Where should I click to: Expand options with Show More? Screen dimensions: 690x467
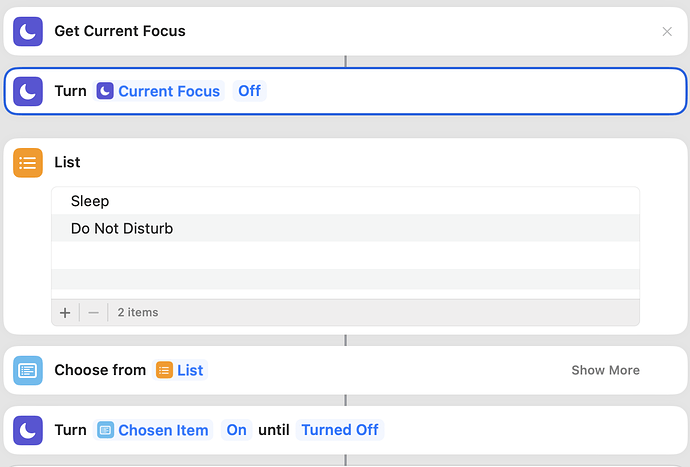(x=605, y=370)
